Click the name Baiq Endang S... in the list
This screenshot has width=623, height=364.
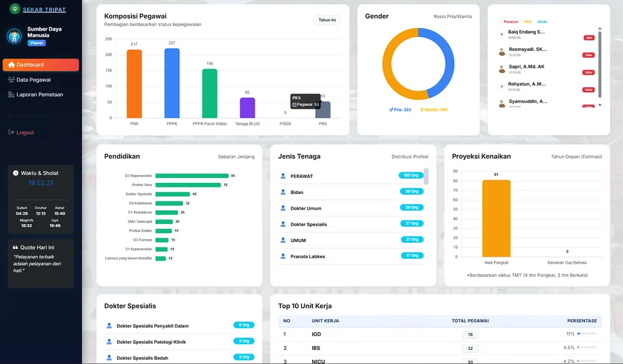[526, 32]
